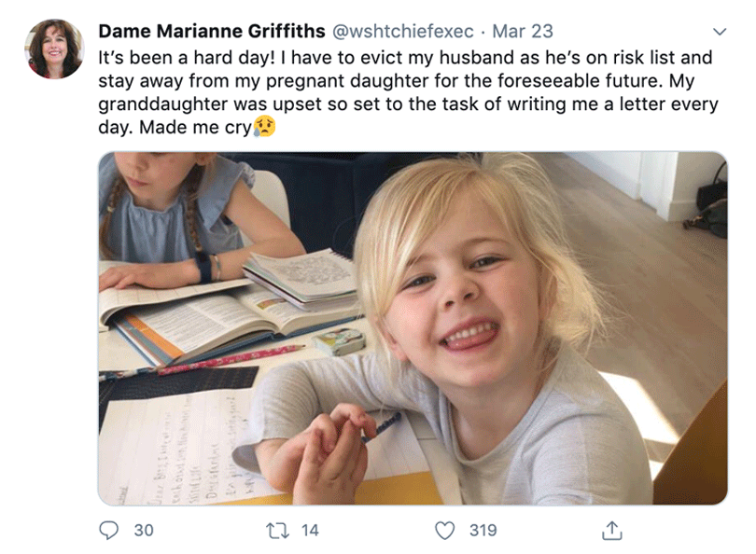
Task: Click the reply count 30
Action: pyautogui.click(x=144, y=530)
